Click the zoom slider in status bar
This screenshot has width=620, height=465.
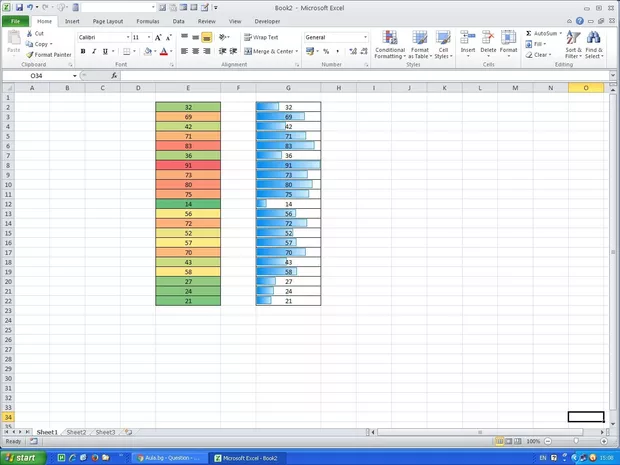575,441
